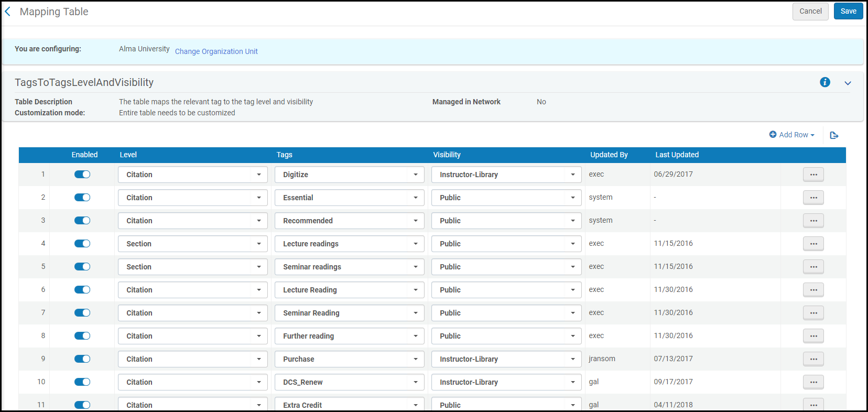Image resolution: width=868 pixels, height=412 pixels.
Task: Open Visibility dropdown for DCS_Renew row
Action: pyautogui.click(x=506, y=382)
